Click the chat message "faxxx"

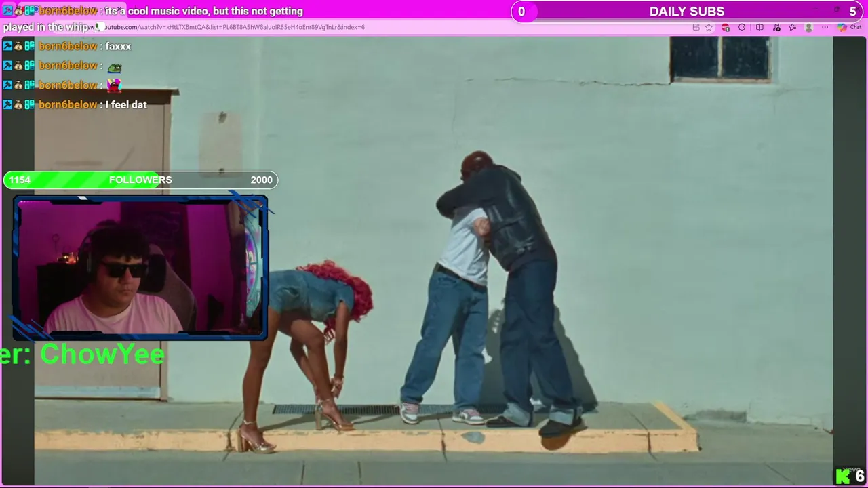118,46
